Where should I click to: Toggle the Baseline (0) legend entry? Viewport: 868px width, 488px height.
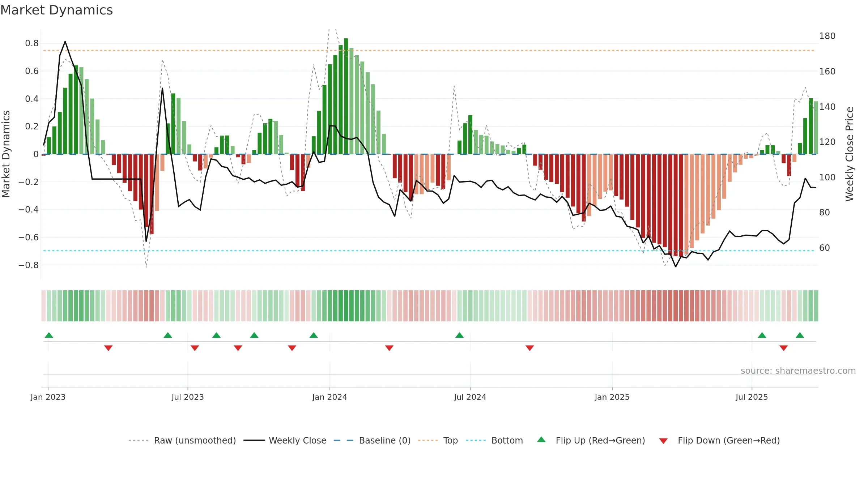(x=385, y=440)
